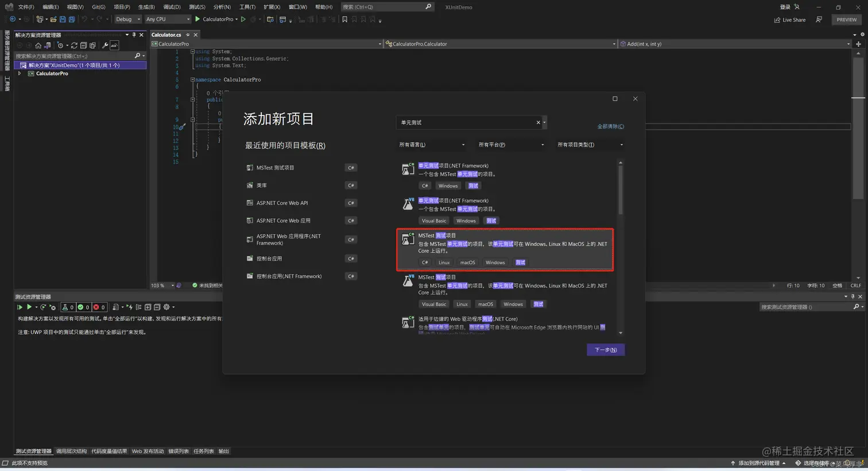Select the MSTest 测试项目 C# template
Viewport: 868px width, 471px height.
point(504,249)
